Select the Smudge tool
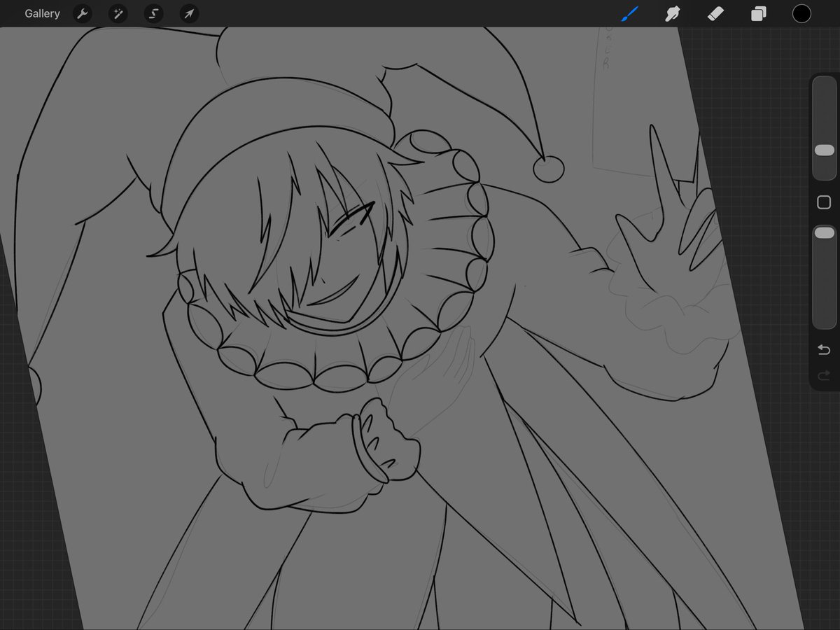 (673, 13)
